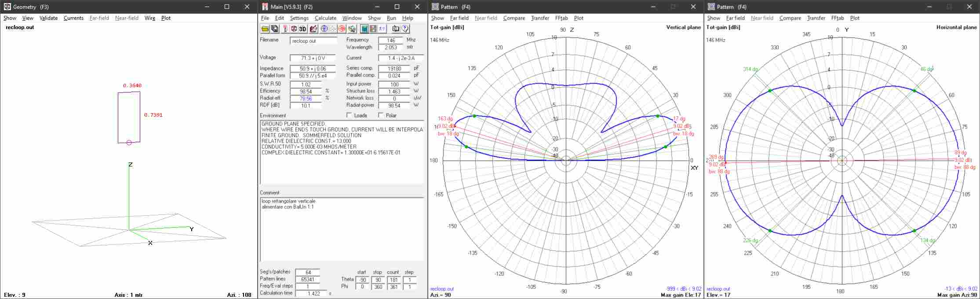Image resolution: width=980 pixels, height=299 pixels.
Task: Click the Frequency field showing 146
Action: (390, 40)
